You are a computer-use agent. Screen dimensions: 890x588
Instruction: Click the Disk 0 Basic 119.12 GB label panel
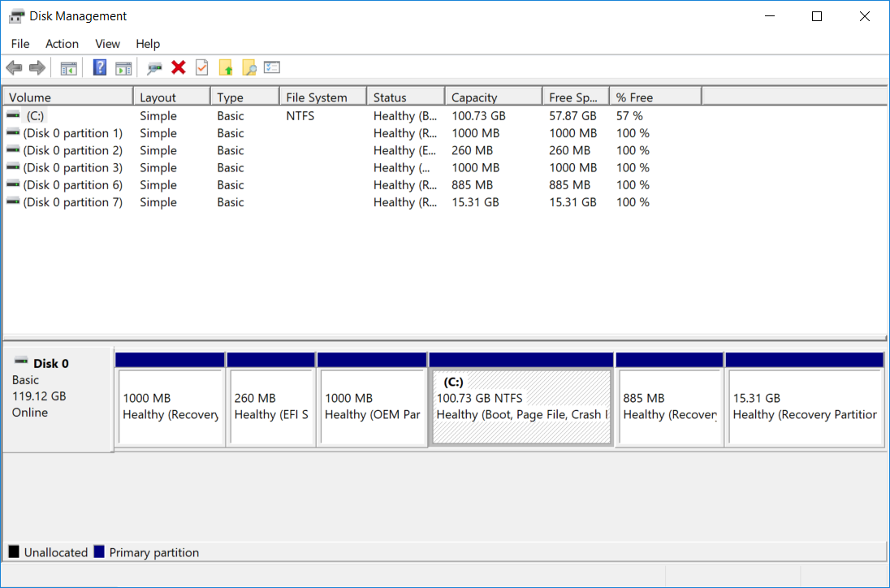coord(58,400)
